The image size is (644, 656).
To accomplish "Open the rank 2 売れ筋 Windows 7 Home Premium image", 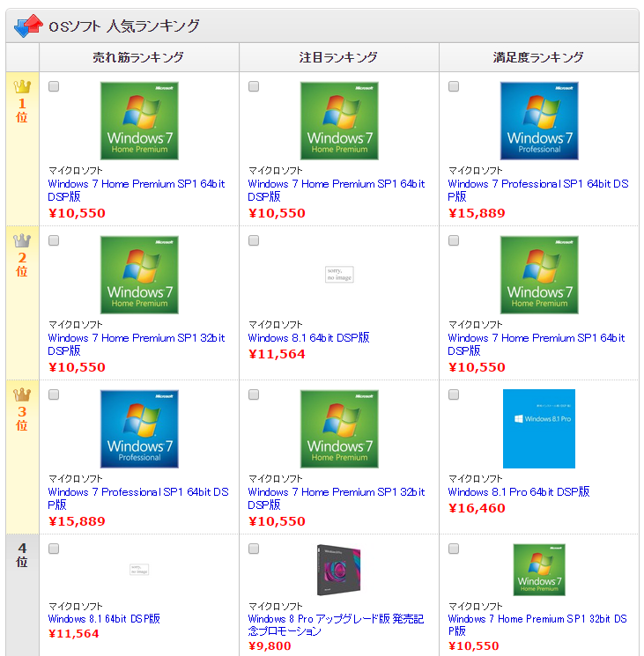I will pos(139,275).
